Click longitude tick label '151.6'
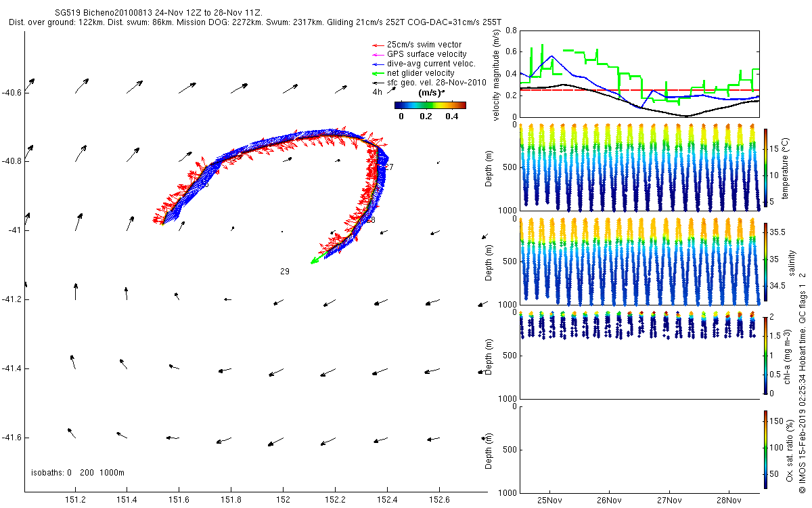The height and width of the screenshot is (508, 812). tap(179, 501)
